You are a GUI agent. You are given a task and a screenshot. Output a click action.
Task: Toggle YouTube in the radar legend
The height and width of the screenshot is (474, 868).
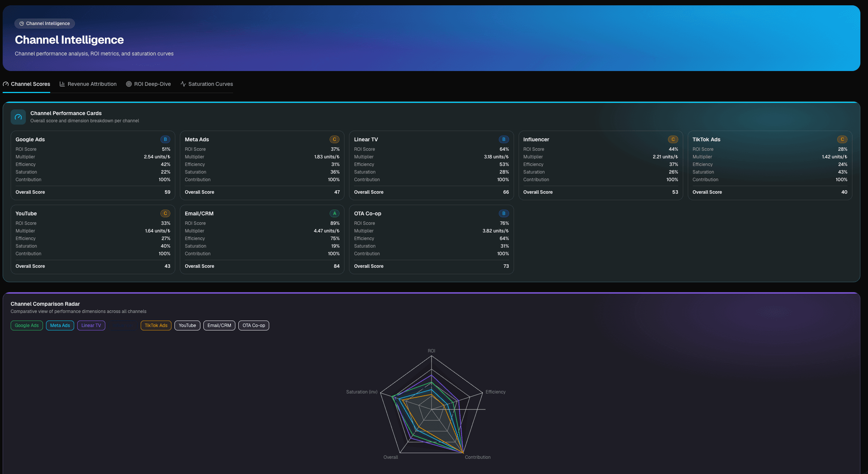click(x=187, y=325)
